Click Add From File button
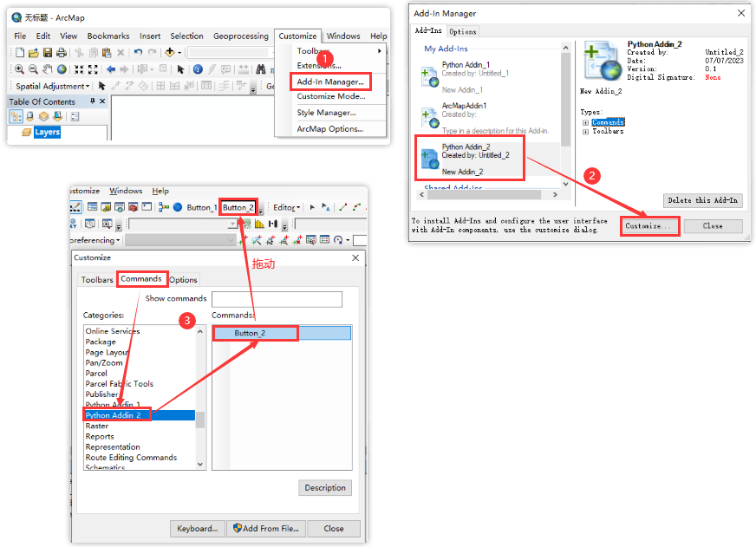The height and width of the screenshot is (547, 756). [x=266, y=529]
